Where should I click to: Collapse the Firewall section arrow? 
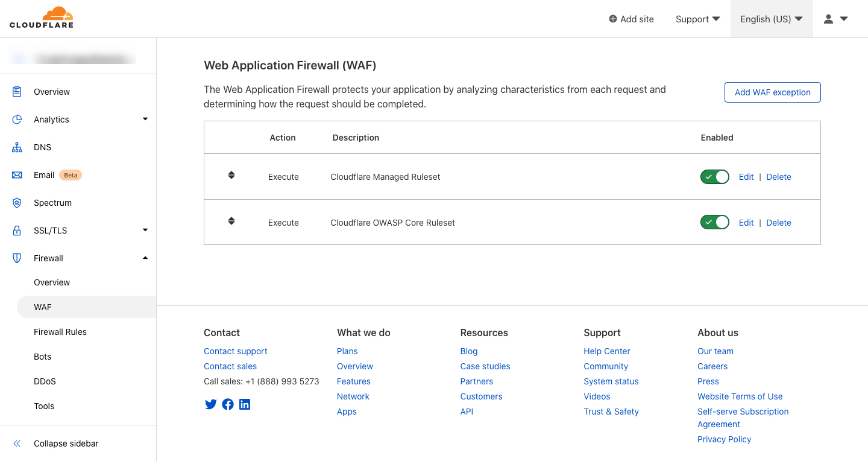(x=145, y=258)
